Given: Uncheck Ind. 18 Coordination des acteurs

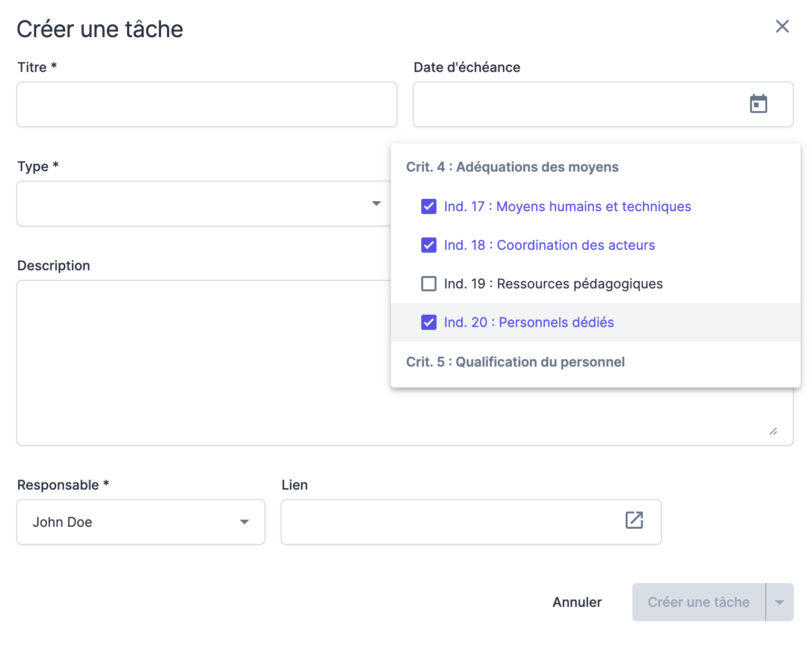Looking at the screenshot, I should pyautogui.click(x=429, y=245).
